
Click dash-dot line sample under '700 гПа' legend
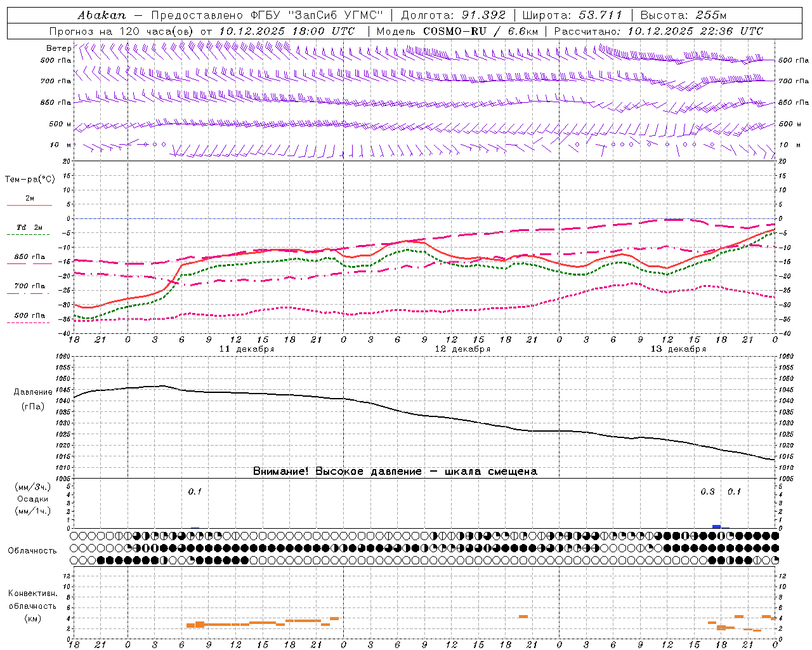click(x=28, y=293)
